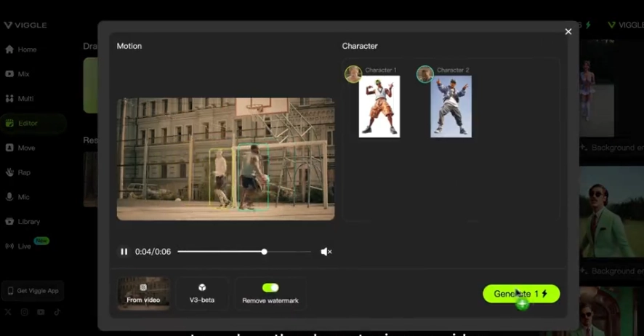Screen dimensions: 644x336
Task: Toggle the Remove watermark switch
Action: coord(270,287)
